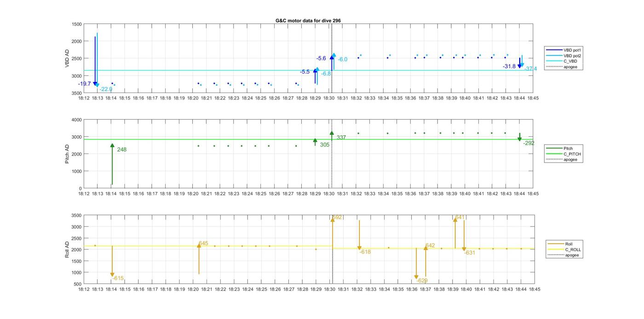Screen dimensions: 644x319
Task: Click the '-631' roll data label
Action: click(470, 253)
